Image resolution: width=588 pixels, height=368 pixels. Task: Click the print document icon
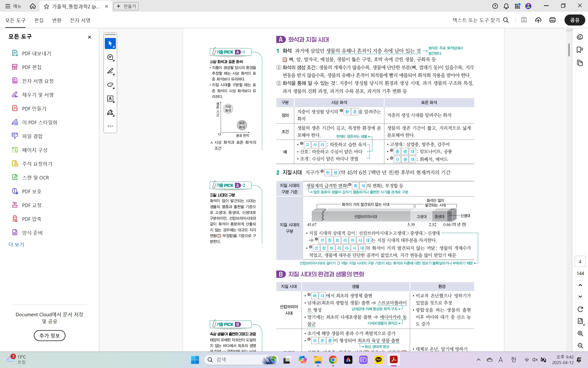pos(552,20)
